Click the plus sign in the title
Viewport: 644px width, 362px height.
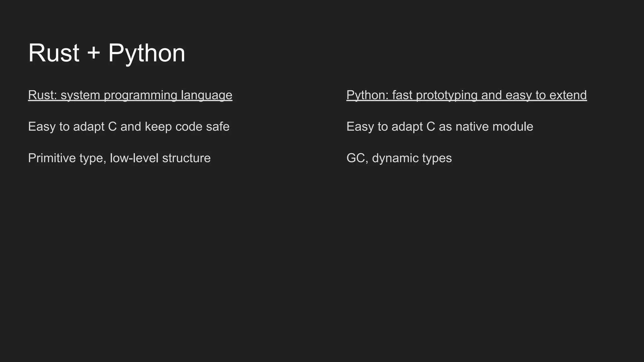[93, 53]
